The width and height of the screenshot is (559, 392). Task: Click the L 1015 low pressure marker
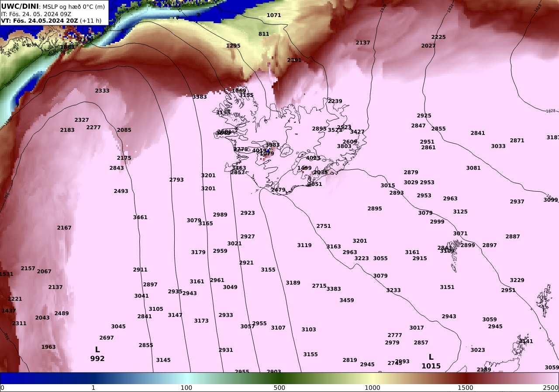pyautogui.click(x=431, y=361)
